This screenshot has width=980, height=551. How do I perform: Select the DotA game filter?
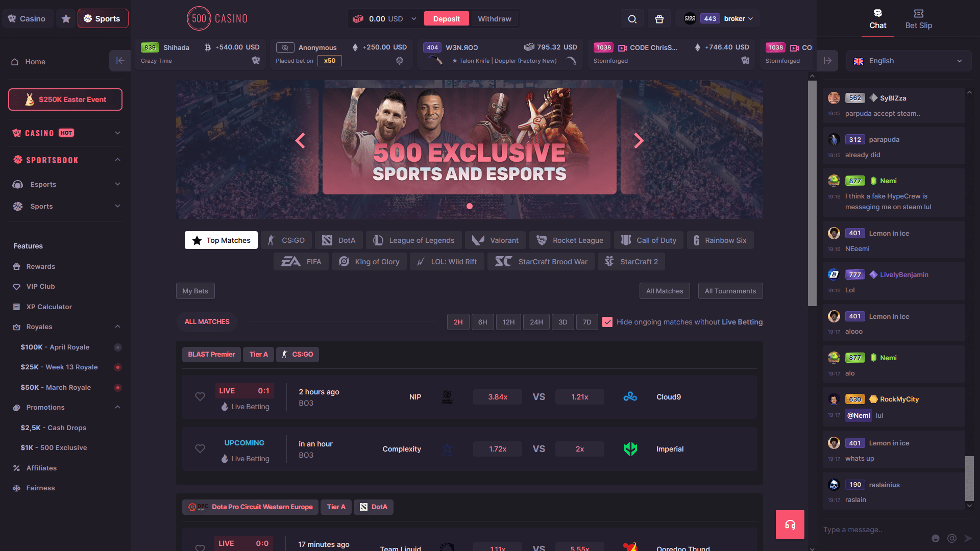point(339,240)
